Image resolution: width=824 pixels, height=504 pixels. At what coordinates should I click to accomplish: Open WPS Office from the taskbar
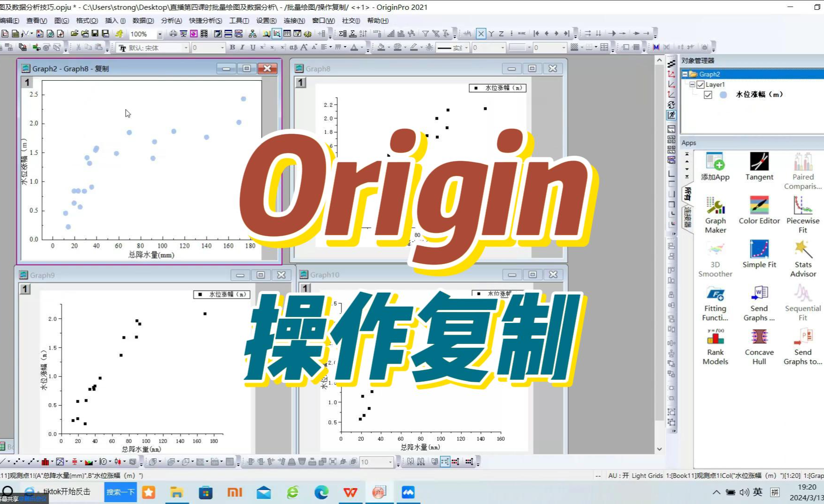point(350,492)
